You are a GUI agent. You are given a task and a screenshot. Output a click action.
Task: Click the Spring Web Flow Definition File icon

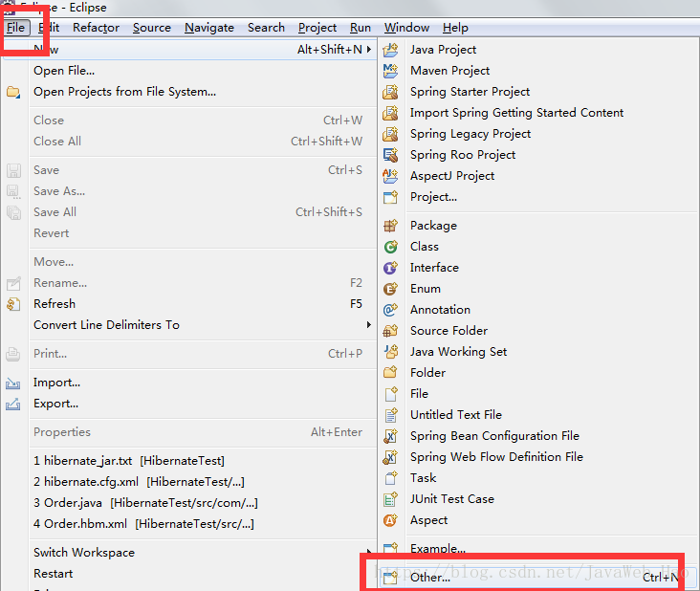(390, 456)
